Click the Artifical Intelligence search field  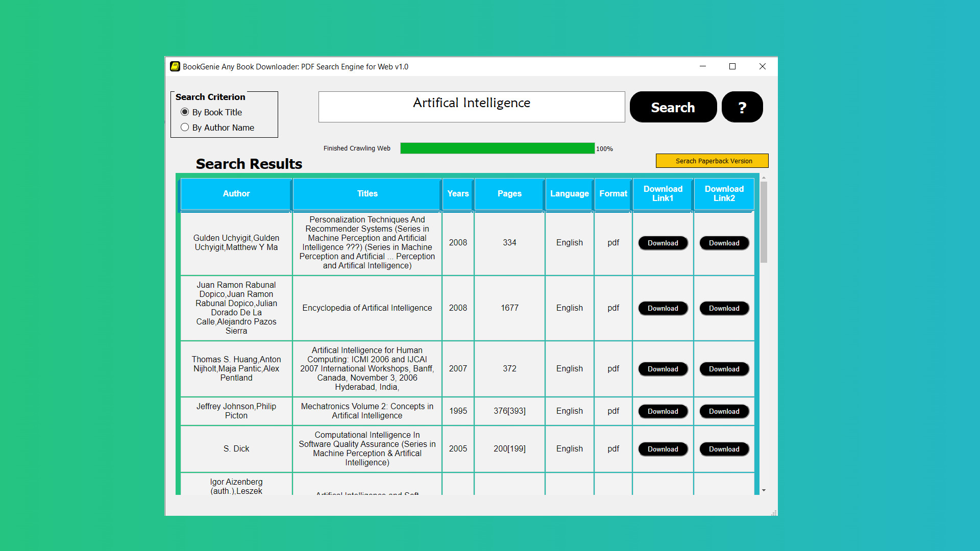click(472, 107)
